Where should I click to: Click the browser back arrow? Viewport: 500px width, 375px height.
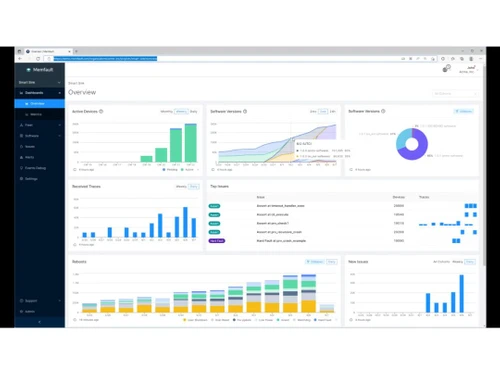pyautogui.click(x=20, y=59)
